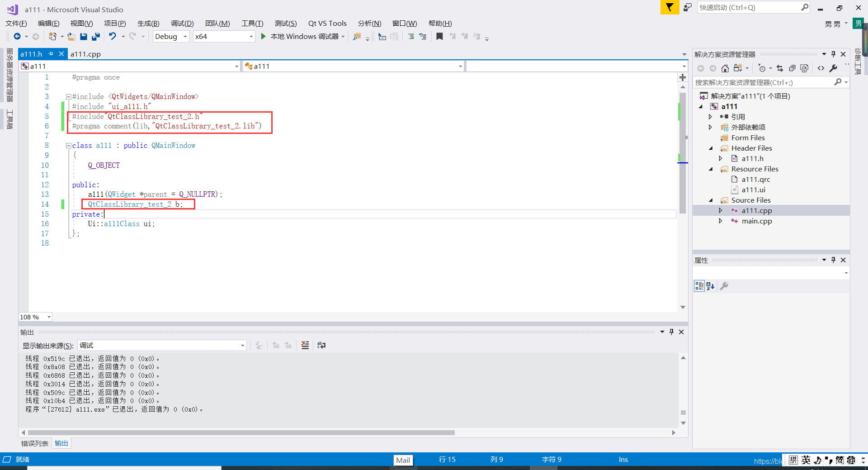Screen dimensions: 868x470
Task: Click the new project icon
Action: (53, 36)
